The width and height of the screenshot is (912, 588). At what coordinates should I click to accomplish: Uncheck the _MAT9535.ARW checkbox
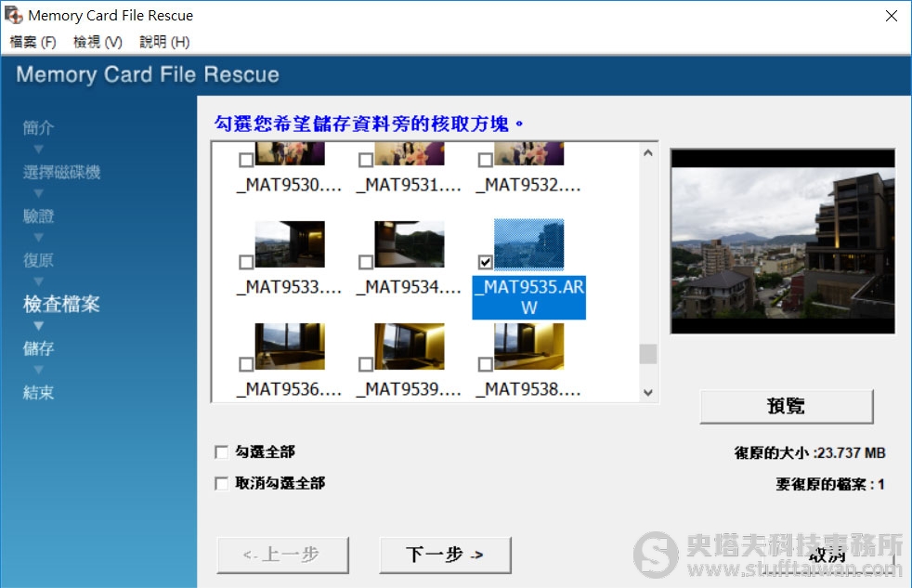pos(485,262)
